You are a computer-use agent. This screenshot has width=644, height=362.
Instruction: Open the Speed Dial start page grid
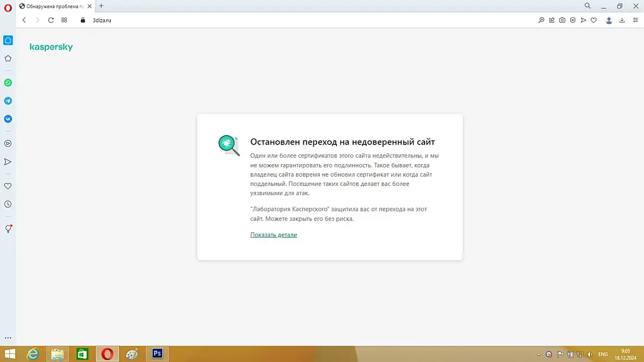64,20
